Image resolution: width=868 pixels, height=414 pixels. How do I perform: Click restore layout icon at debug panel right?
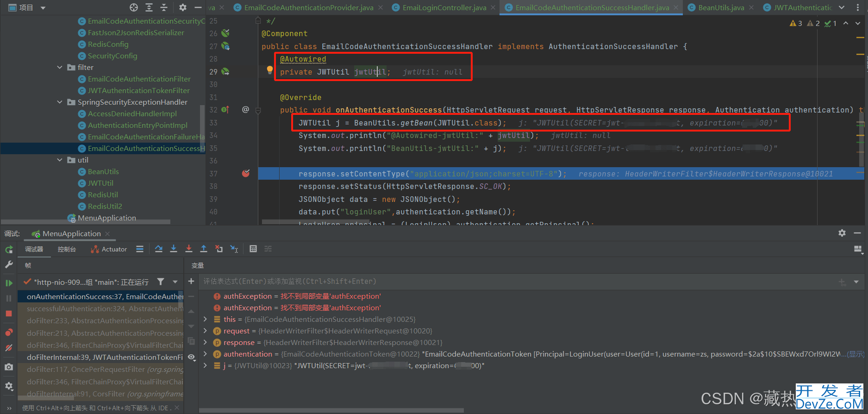pos(858,250)
